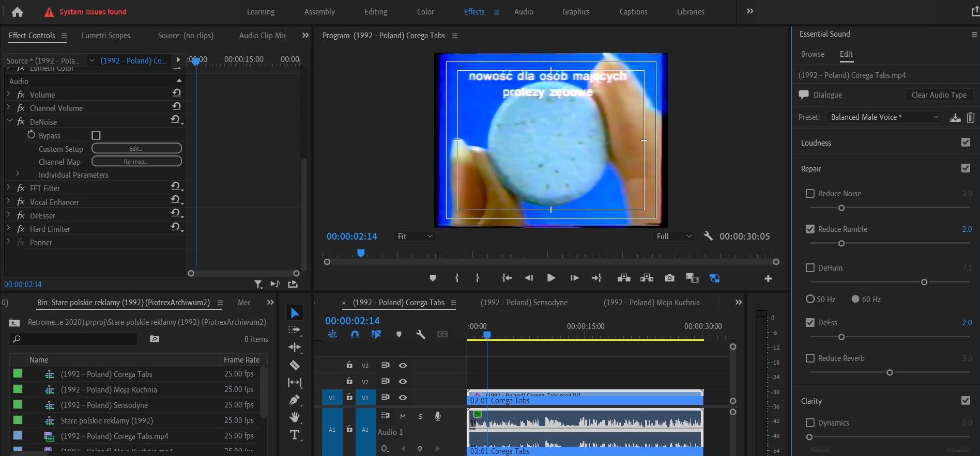Viewport: 980px width, 456px height.
Task: Open timeline display settings wrench
Action: tap(421, 334)
